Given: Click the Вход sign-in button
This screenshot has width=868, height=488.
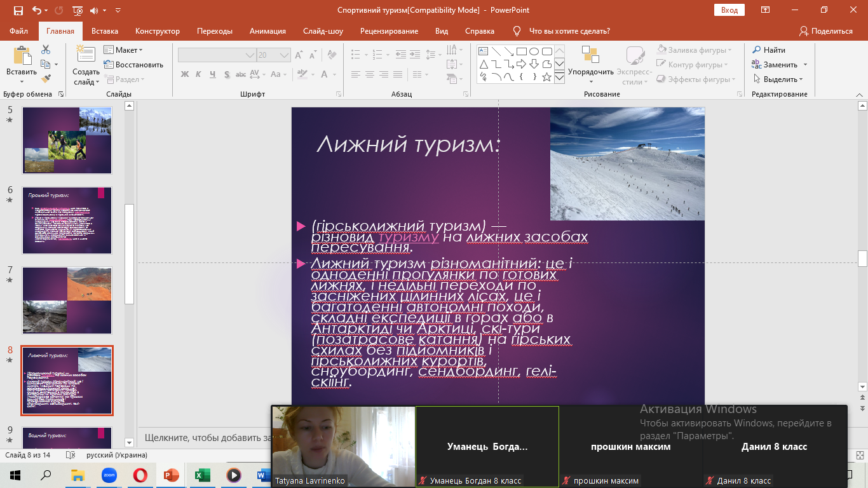Looking at the screenshot, I should click(x=729, y=10).
